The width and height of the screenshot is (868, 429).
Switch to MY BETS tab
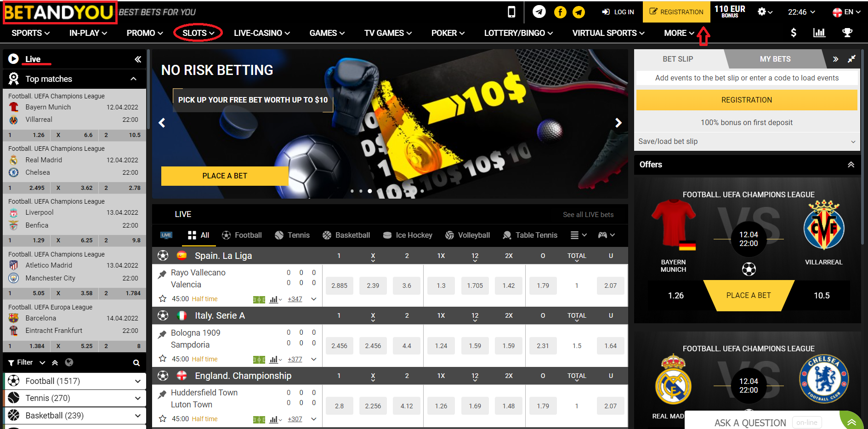click(775, 59)
